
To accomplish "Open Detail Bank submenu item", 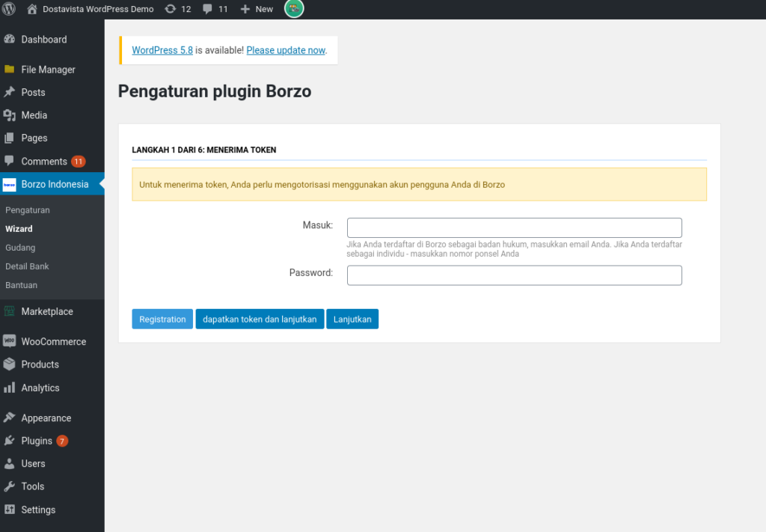I will [27, 266].
